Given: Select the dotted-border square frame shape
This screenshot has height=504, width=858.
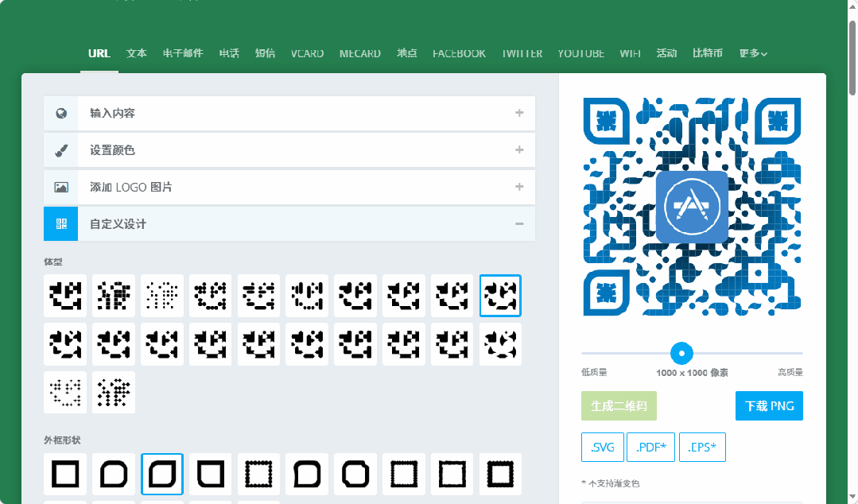Looking at the screenshot, I should (x=258, y=474).
